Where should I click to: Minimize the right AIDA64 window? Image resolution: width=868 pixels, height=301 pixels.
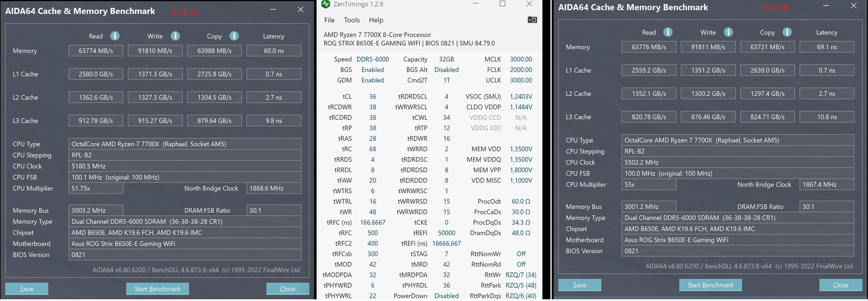[x=826, y=6]
